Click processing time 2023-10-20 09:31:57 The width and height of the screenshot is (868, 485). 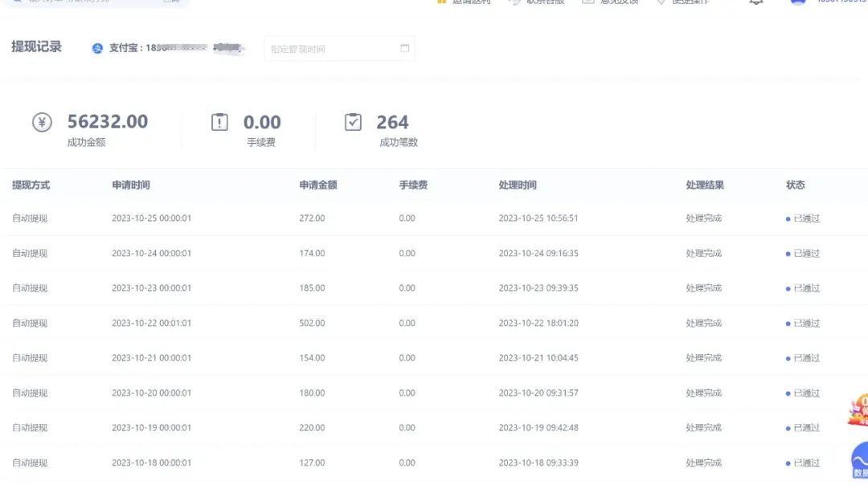pyautogui.click(x=538, y=393)
